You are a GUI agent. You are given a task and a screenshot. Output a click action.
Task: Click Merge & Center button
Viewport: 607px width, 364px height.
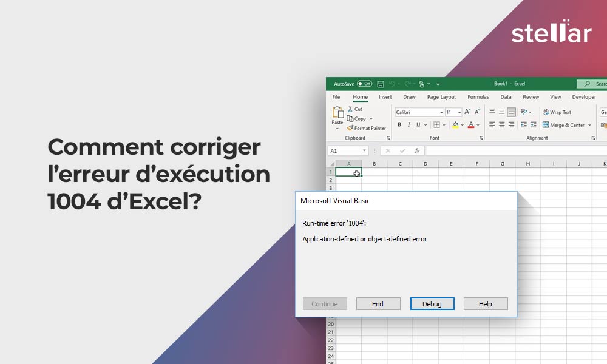point(564,125)
